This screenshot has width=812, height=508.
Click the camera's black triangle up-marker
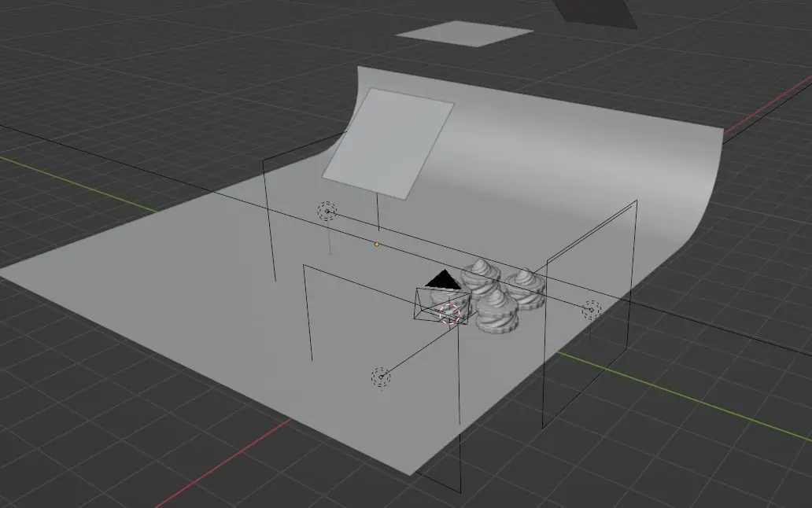pyautogui.click(x=443, y=279)
